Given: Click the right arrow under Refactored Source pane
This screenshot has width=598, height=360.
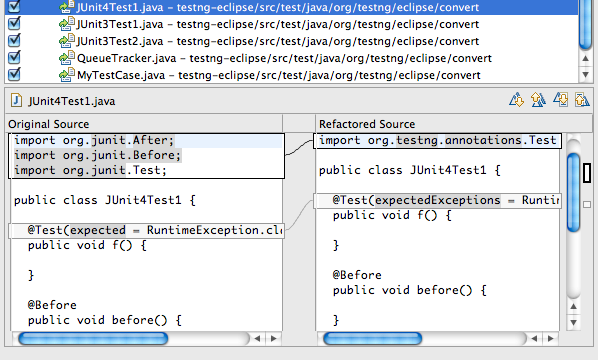Looking at the screenshot, I should coord(550,338).
